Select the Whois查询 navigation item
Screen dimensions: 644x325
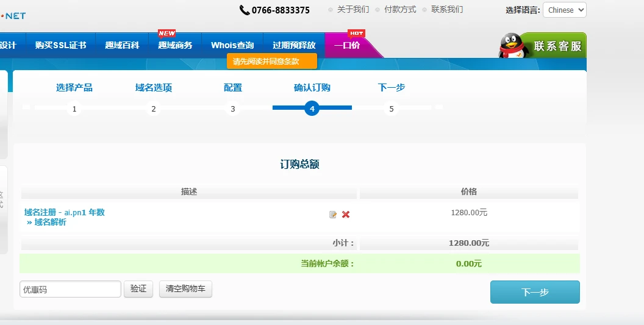[x=232, y=45]
